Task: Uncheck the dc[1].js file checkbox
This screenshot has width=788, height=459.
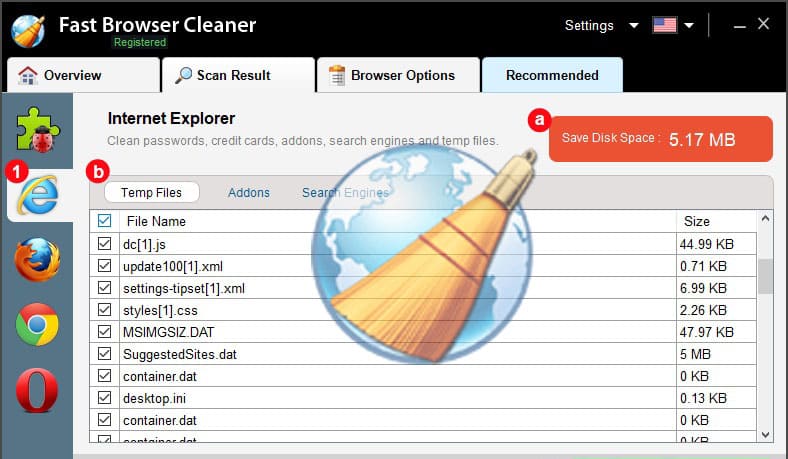Action: (105, 244)
